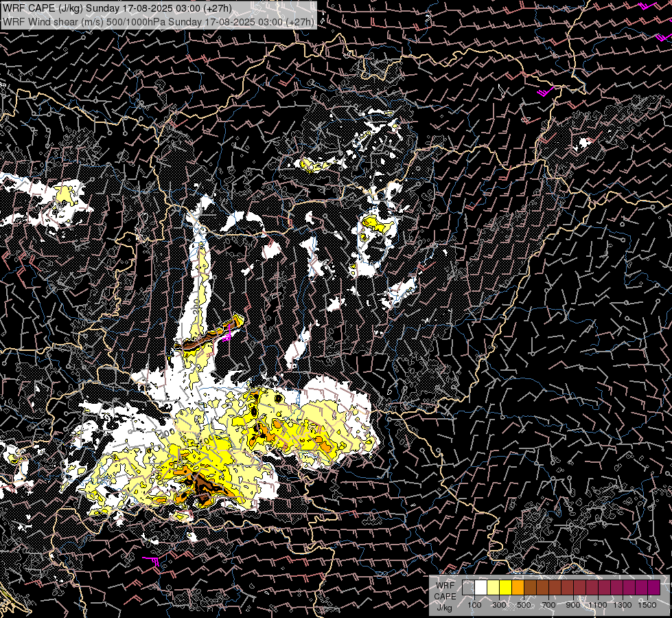This screenshot has height=618, width=672.
Task: Click the legend value 1100
Action: click(598, 605)
